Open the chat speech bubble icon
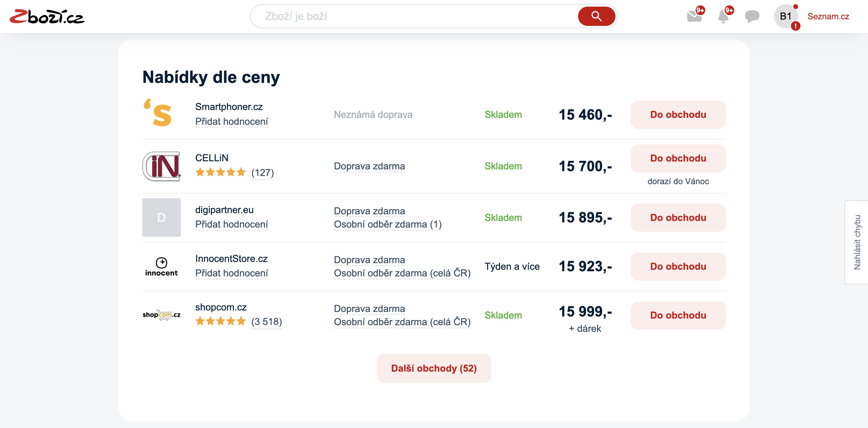Screen dimensions: 868x428 752,16
